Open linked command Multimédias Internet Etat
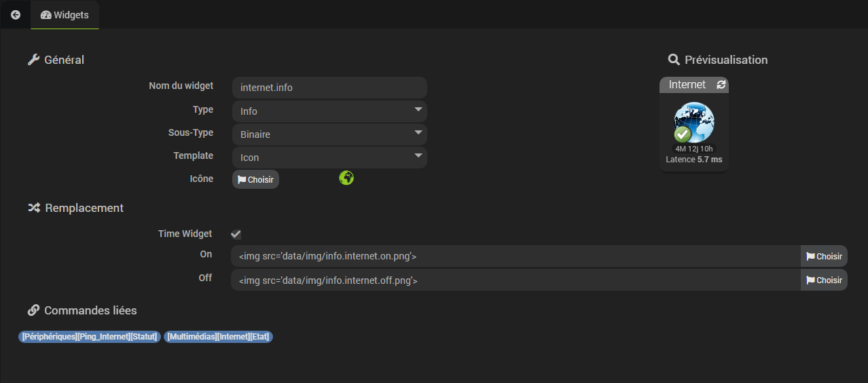Viewport: 868px width, 383px height. tap(218, 337)
